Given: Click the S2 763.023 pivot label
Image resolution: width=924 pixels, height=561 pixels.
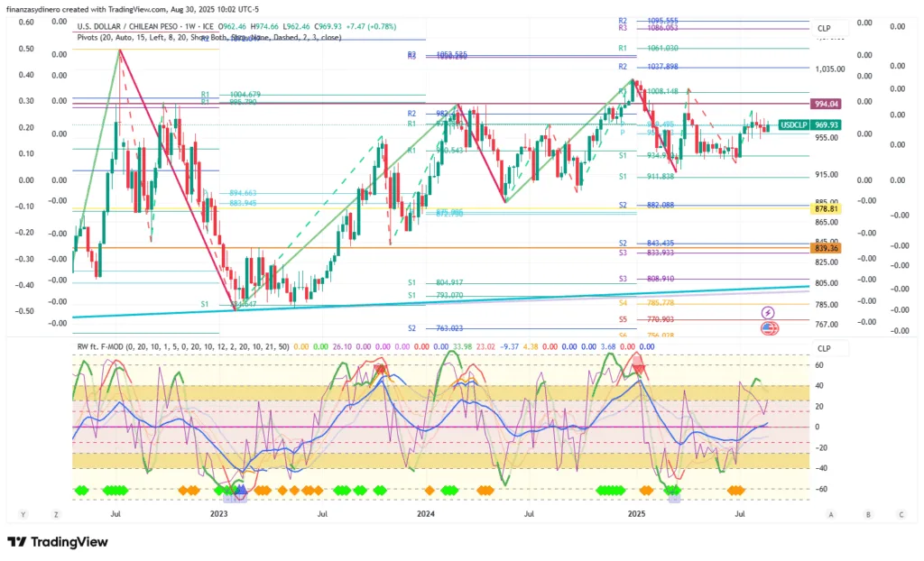Looking at the screenshot, I should pos(436,328).
